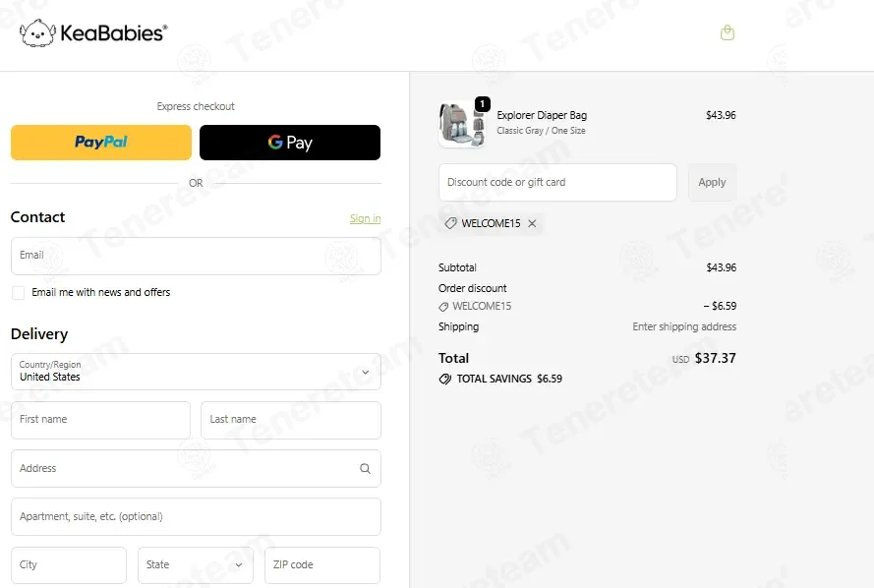This screenshot has width=874, height=588.
Task: Apply the discount code button
Action: 712,182
